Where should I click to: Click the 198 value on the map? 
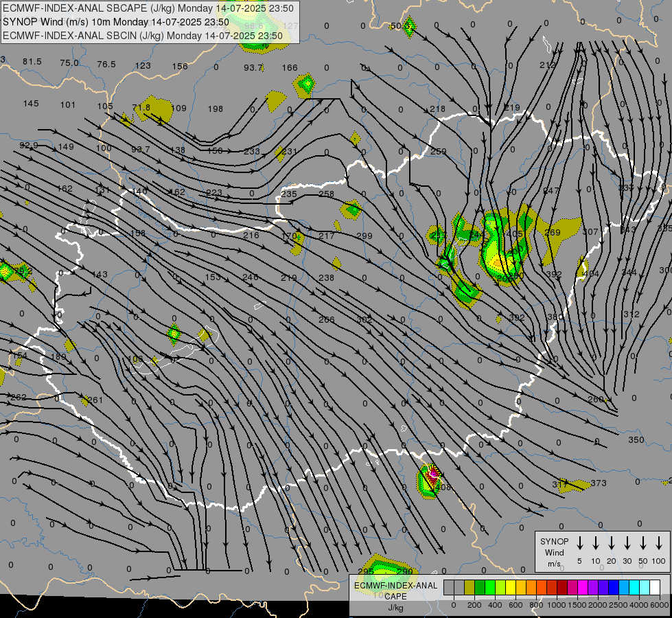pos(216,109)
